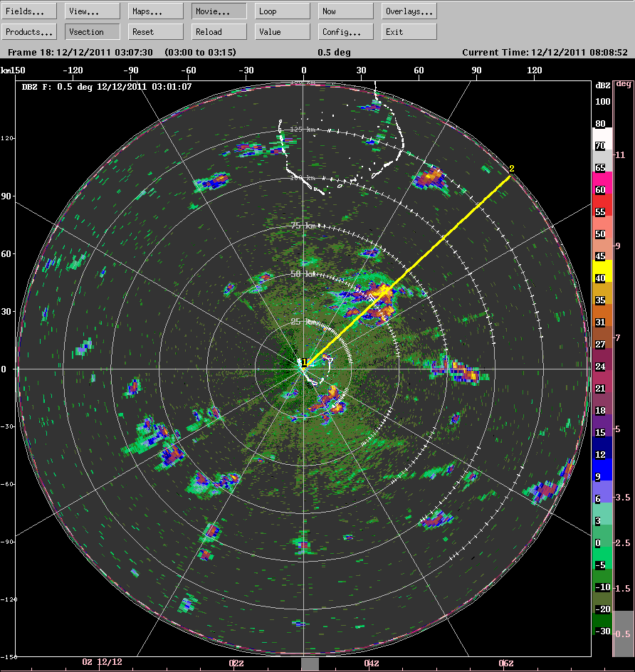This screenshot has width=635, height=672.
Task: Select the 3.5 deg elevation tilt
Action: (623, 498)
